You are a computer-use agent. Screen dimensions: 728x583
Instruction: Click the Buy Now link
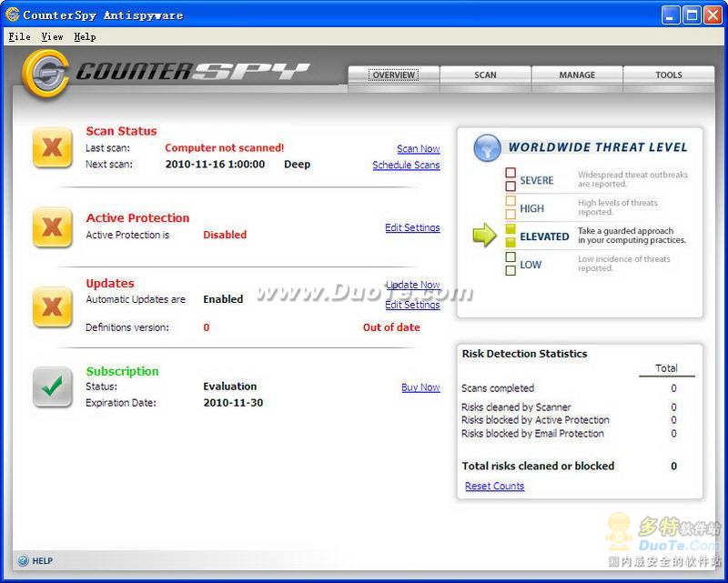[x=420, y=387]
